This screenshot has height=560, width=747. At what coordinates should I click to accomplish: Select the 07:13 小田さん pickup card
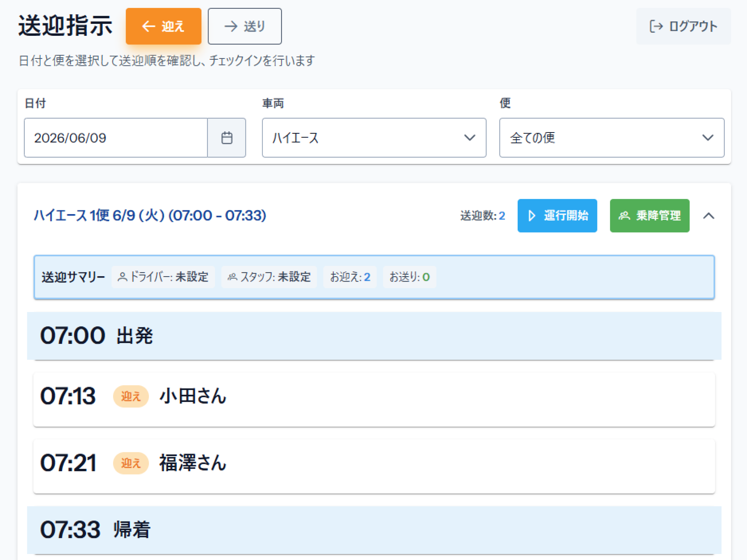point(374,399)
